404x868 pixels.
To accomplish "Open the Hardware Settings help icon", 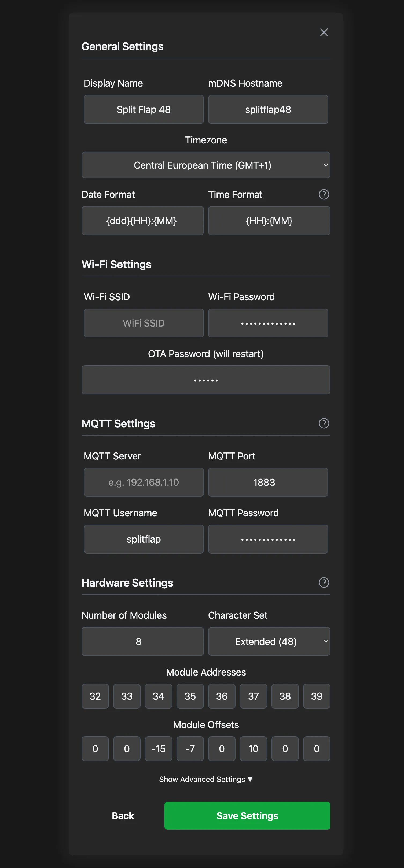I will point(324,582).
